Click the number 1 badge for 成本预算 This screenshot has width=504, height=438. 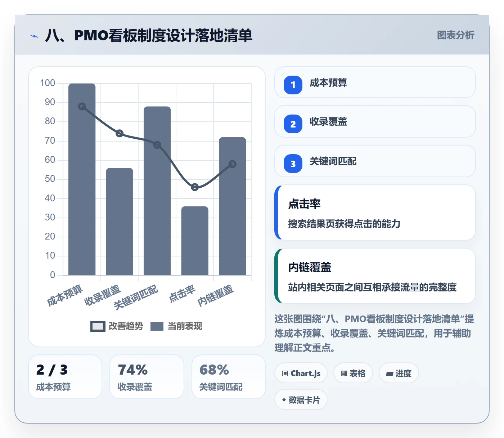pos(293,85)
